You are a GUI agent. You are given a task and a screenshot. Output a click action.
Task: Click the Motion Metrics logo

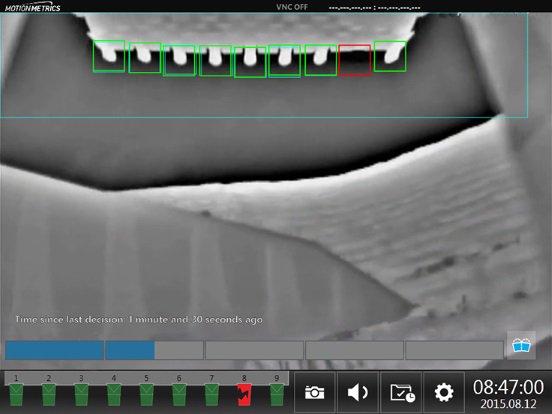click(x=32, y=7)
